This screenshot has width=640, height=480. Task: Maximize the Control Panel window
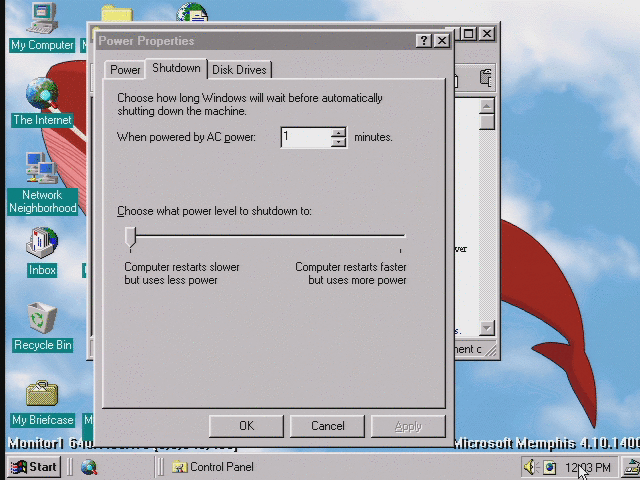point(469,33)
